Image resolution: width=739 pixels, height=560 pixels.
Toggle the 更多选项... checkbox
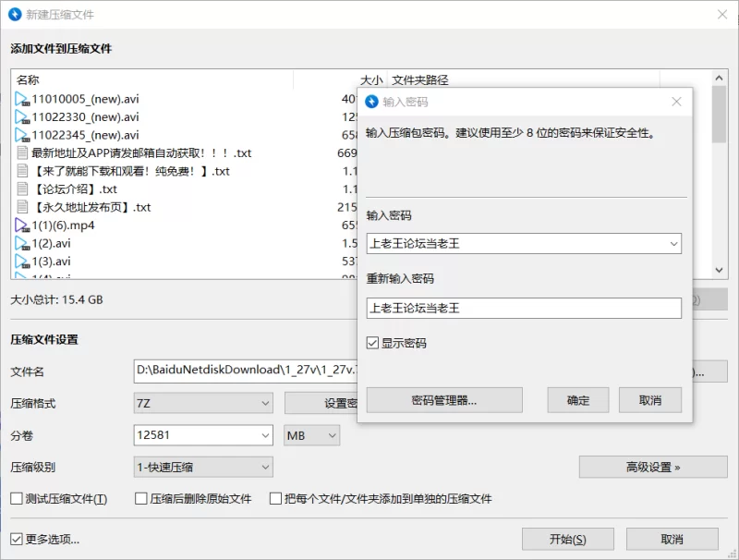tap(17, 539)
